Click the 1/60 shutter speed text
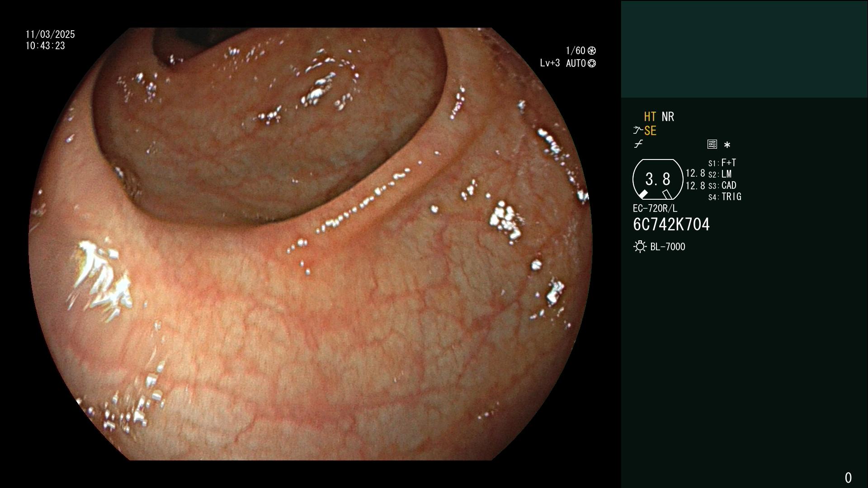868x488 pixels. click(x=576, y=51)
